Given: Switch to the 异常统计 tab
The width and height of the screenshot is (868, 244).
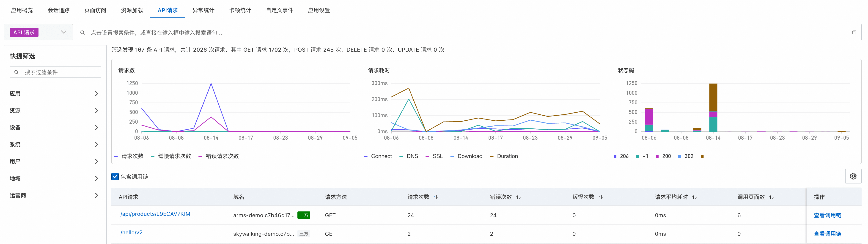Looking at the screenshot, I should click(203, 10).
